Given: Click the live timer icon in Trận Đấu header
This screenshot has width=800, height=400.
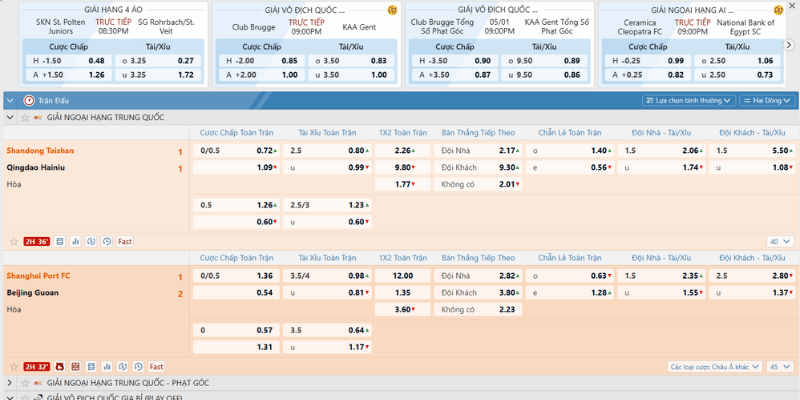Looking at the screenshot, I should (x=28, y=101).
